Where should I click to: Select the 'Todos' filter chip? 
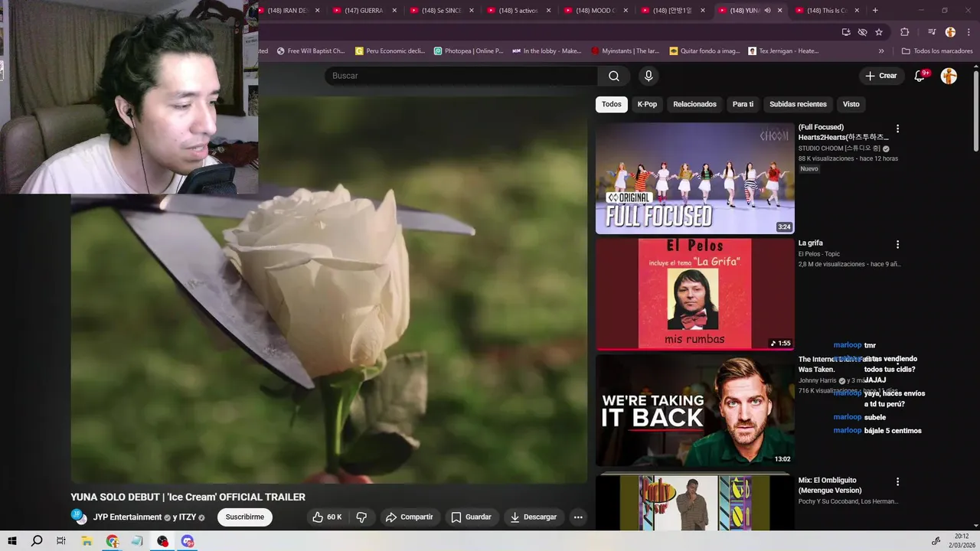click(x=612, y=104)
